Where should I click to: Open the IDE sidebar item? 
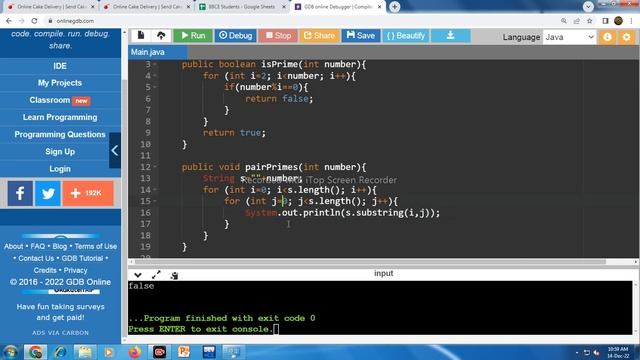60,66
